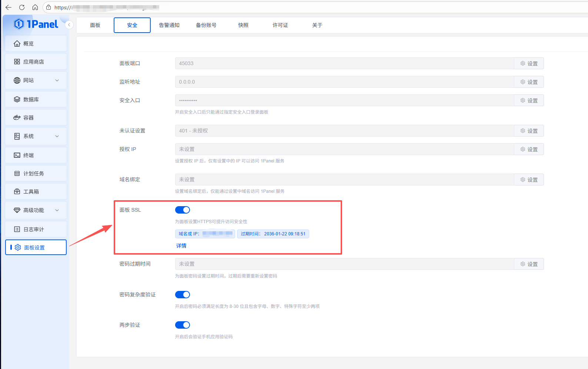Expand the 系统 sidebar submenu
588x369 pixels.
tap(57, 136)
